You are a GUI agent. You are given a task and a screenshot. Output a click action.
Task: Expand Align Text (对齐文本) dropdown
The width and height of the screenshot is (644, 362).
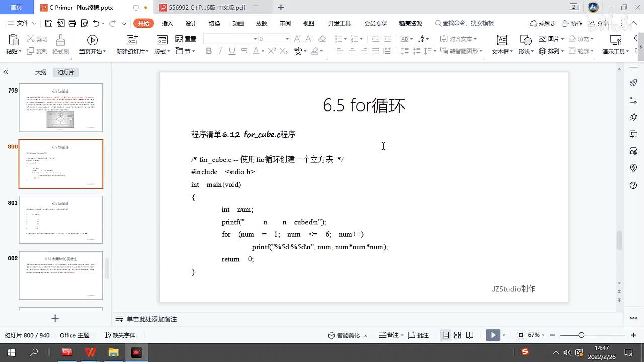(x=474, y=39)
